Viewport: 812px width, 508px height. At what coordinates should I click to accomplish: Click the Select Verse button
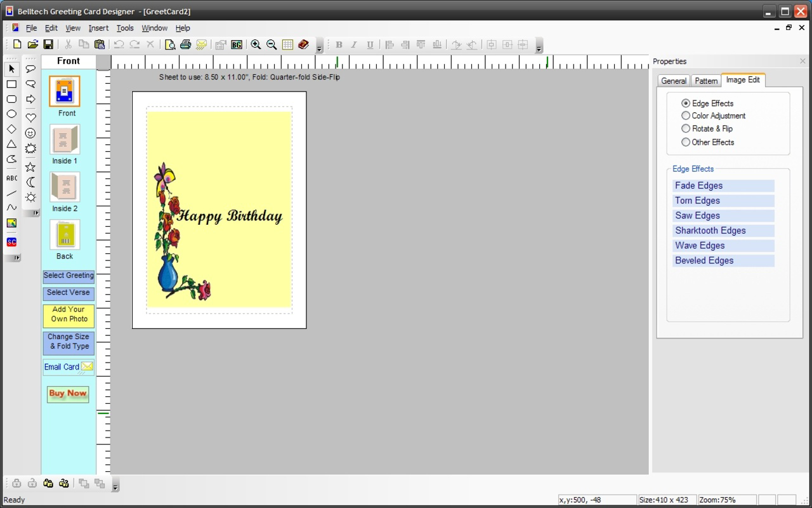[x=69, y=293]
